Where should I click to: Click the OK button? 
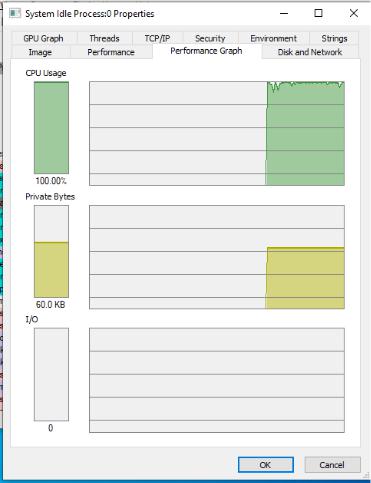pos(266,465)
